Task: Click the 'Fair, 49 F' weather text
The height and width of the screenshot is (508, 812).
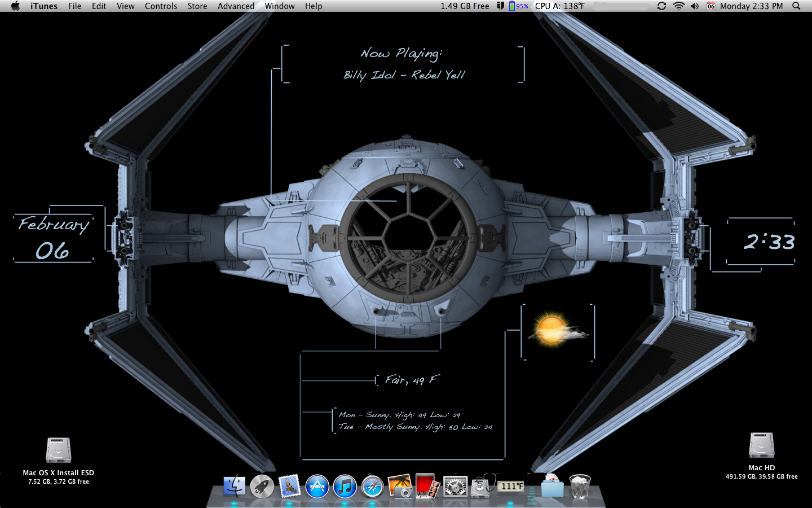Action: coord(412,380)
